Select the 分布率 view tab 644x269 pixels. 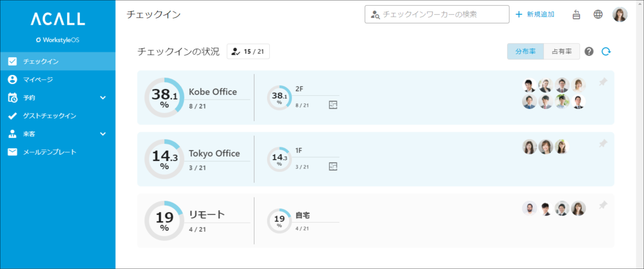(526, 52)
